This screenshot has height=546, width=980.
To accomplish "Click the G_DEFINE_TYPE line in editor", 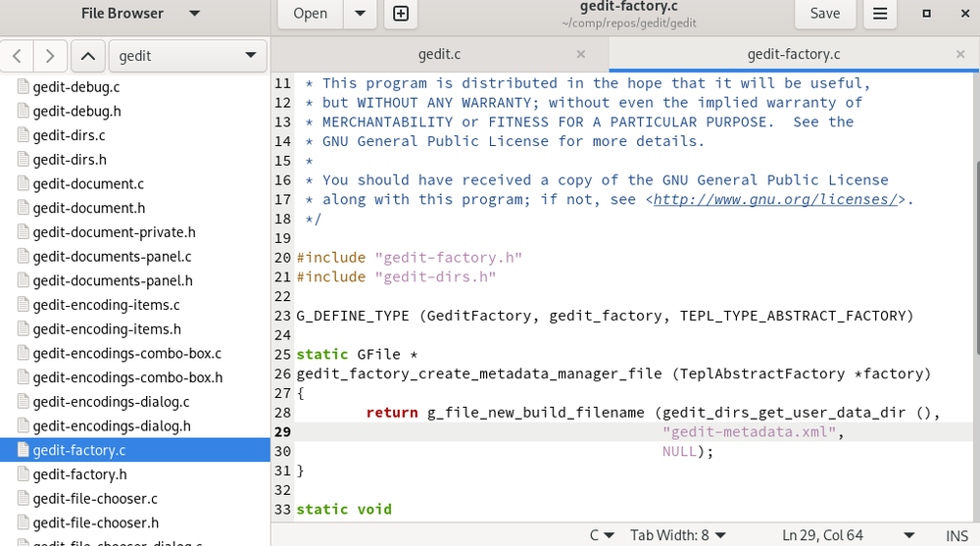I will [x=605, y=316].
